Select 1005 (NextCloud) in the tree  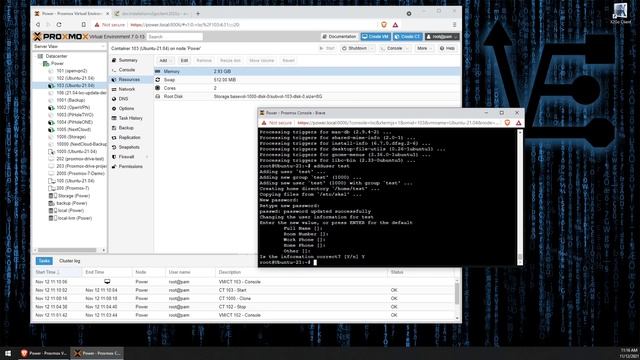[x=73, y=130]
